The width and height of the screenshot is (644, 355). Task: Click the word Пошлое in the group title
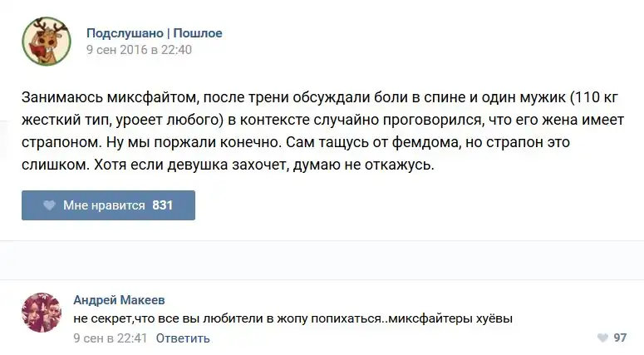point(198,33)
